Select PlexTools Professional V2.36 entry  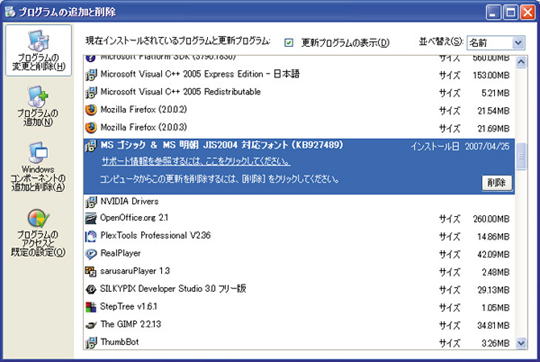(299, 236)
